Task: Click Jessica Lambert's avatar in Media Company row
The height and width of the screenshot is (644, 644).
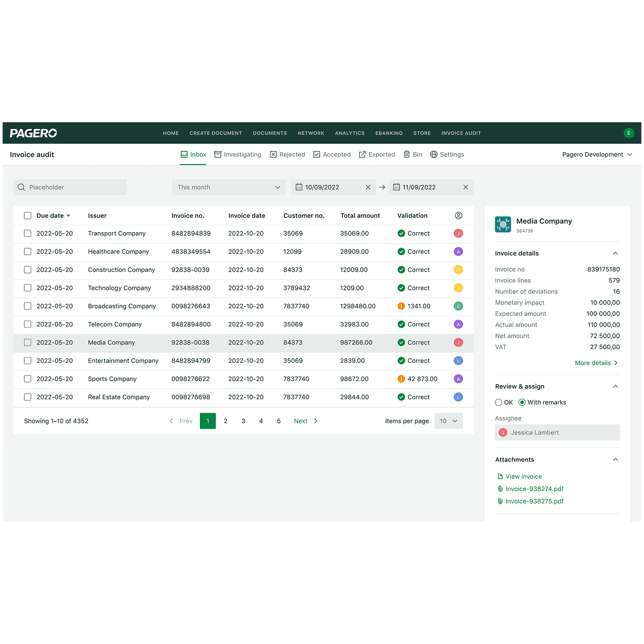Action: coord(458,343)
